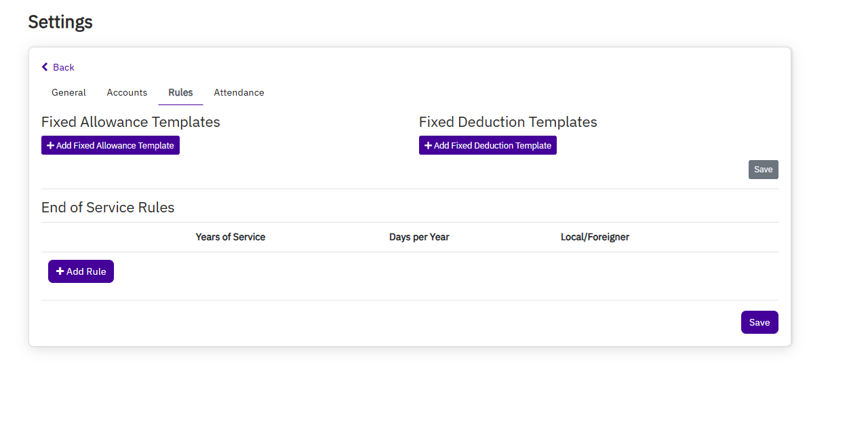Click the Years of Service column header
Viewport: 868px width, 424px height.
click(230, 237)
